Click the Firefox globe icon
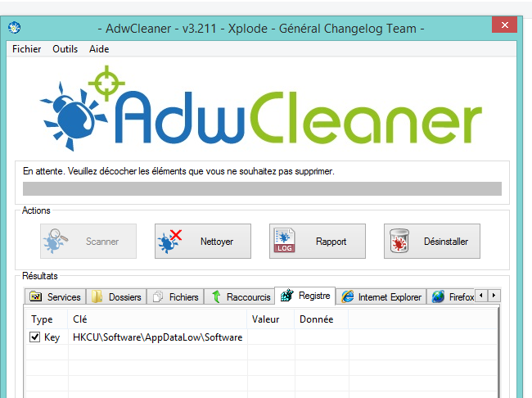The width and height of the screenshot is (532, 398). [438, 296]
